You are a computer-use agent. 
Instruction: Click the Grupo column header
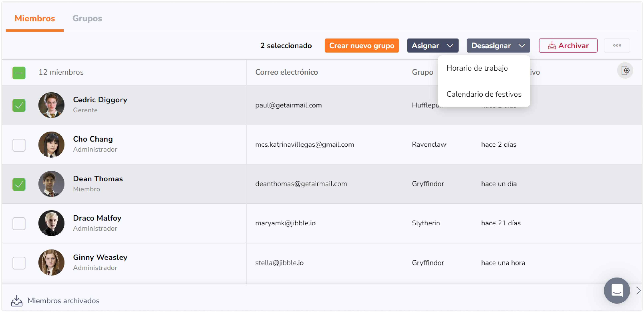(x=422, y=72)
